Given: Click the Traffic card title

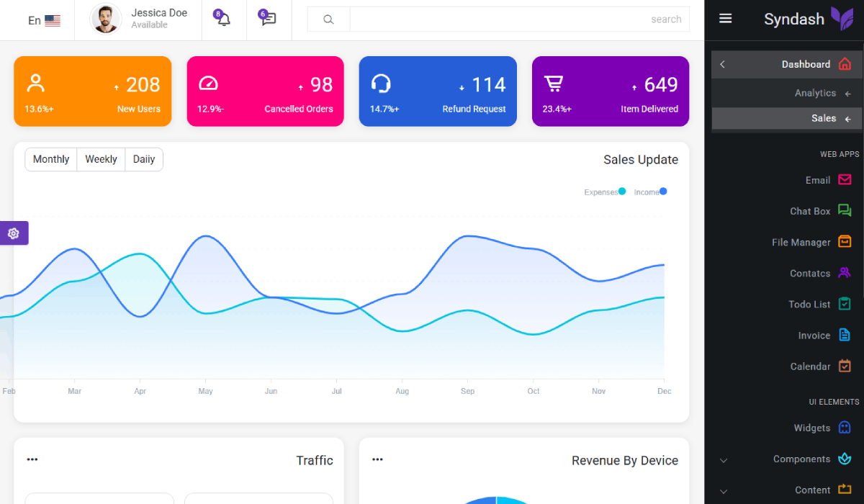Looking at the screenshot, I should pyautogui.click(x=315, y=461).
